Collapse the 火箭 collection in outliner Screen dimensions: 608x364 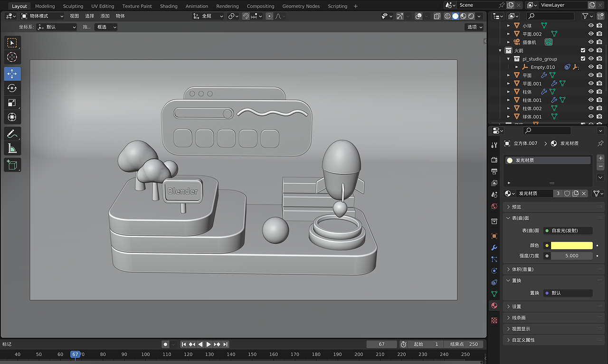(x=500, y=50)
